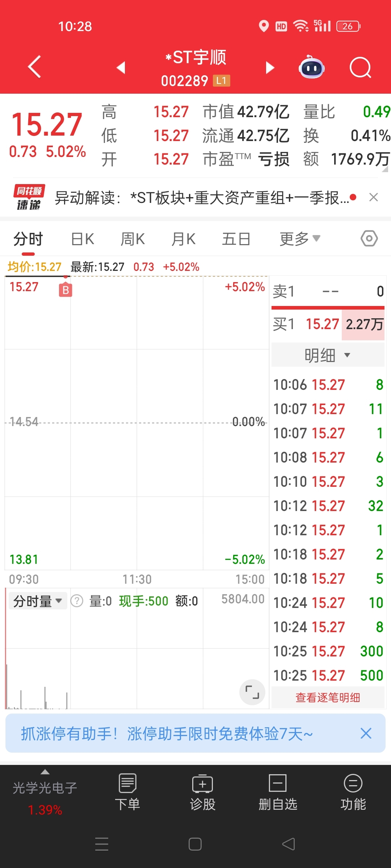Open the 功能 menu
The image size is (391, 868).
tap(353, 792)
